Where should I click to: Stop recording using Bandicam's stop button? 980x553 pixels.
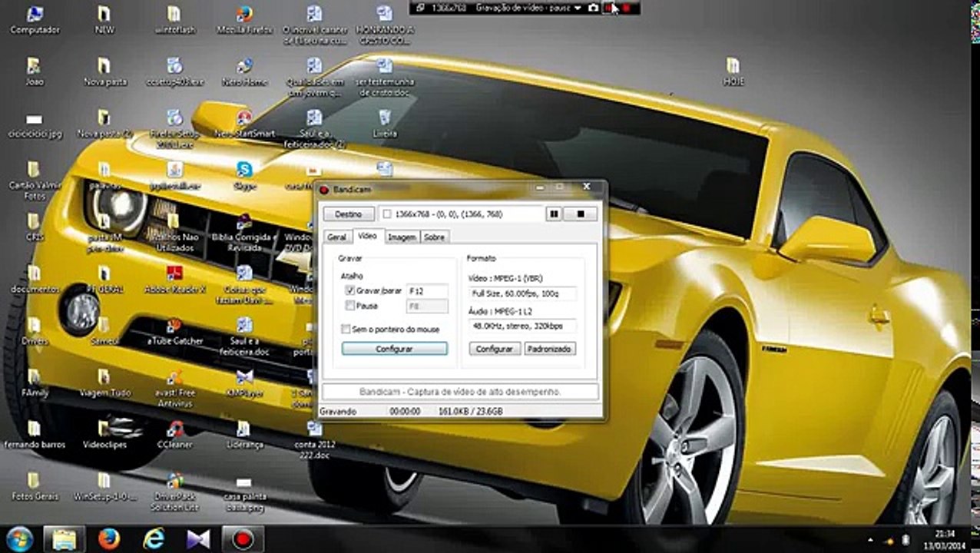point(581,214)
